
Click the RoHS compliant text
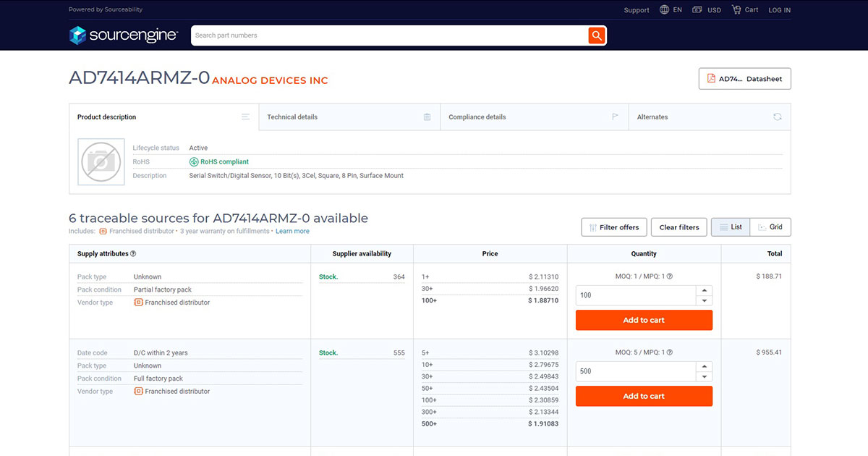coord(224,162)
